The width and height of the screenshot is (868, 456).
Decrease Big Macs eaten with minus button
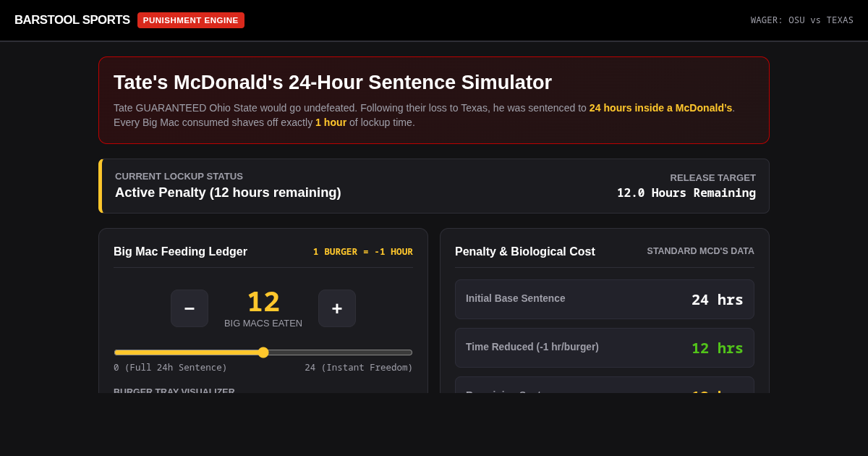point(190,308)
